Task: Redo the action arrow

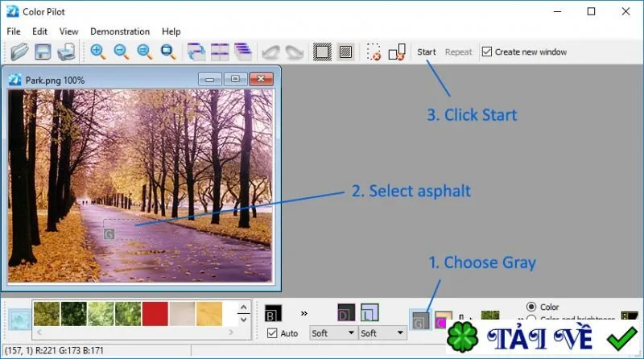Action: [x=294, y=52]
